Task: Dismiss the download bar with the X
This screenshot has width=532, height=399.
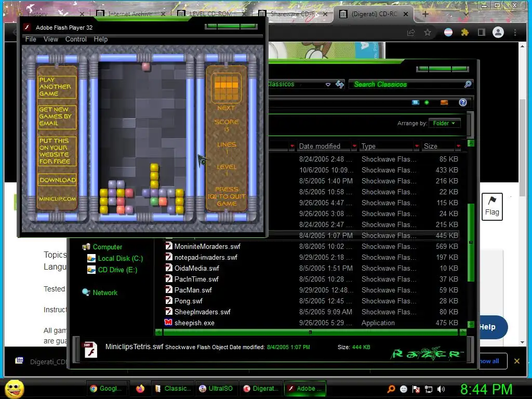Action: point(517,361)
